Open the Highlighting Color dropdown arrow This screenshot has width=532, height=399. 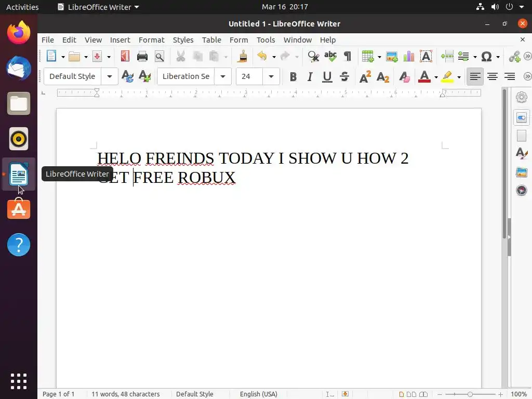pos(459,77)
